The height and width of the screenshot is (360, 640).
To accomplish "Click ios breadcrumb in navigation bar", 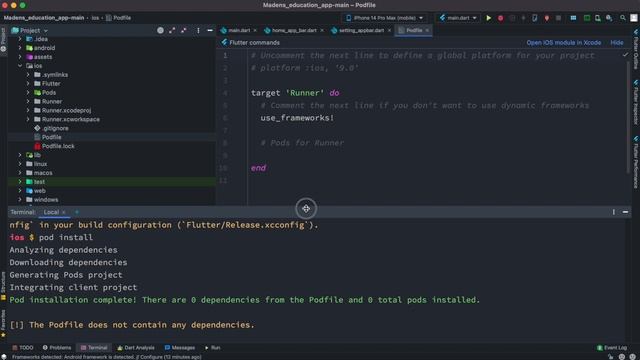I will coord(95,18).
